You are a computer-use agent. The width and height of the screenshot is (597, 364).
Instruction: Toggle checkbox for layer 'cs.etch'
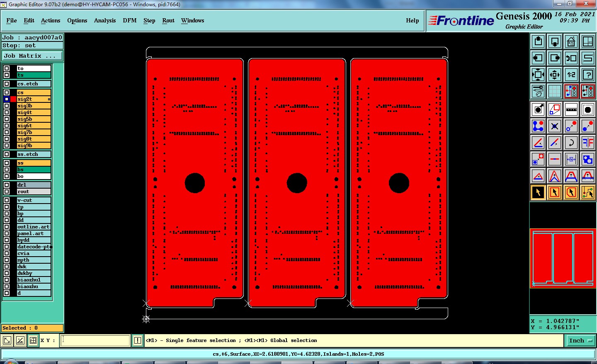click(x=7, y=84)
